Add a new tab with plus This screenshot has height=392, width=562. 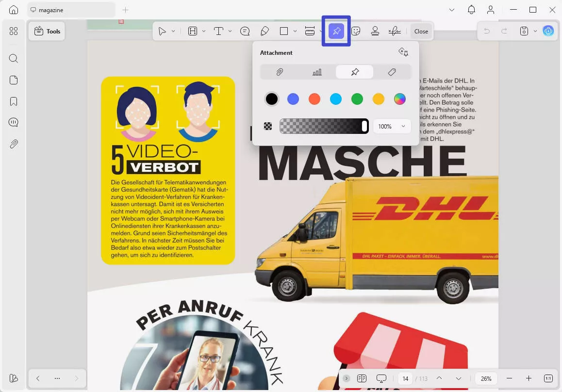(125, 10)
